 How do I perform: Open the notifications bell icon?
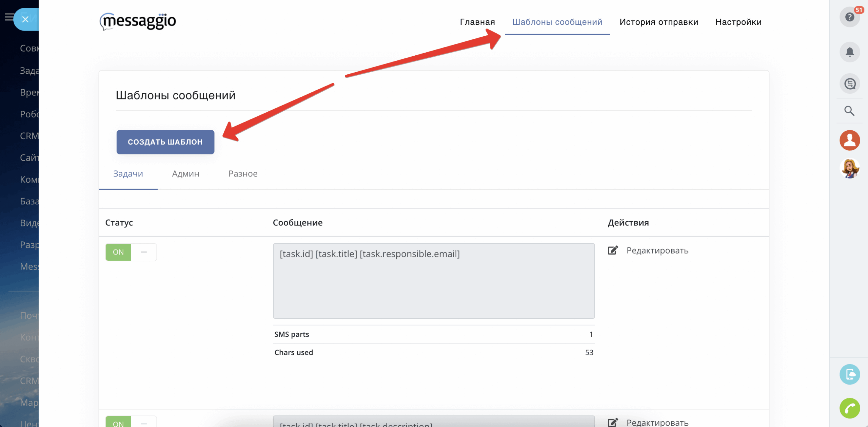point(849,52)
